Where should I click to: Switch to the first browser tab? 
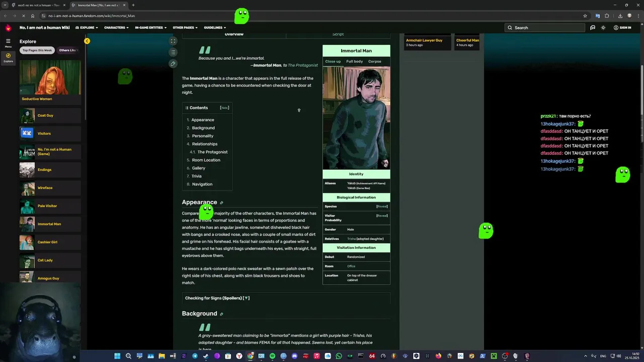[38, 5]
